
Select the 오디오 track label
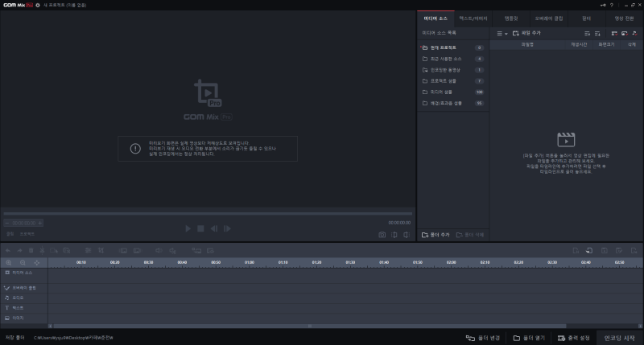tap(18, 298)
